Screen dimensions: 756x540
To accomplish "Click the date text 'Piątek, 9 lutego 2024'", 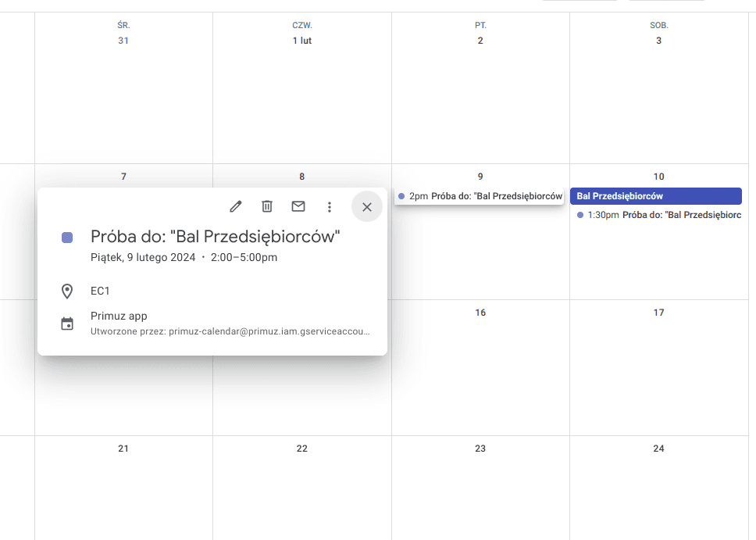I will [143, 258].
